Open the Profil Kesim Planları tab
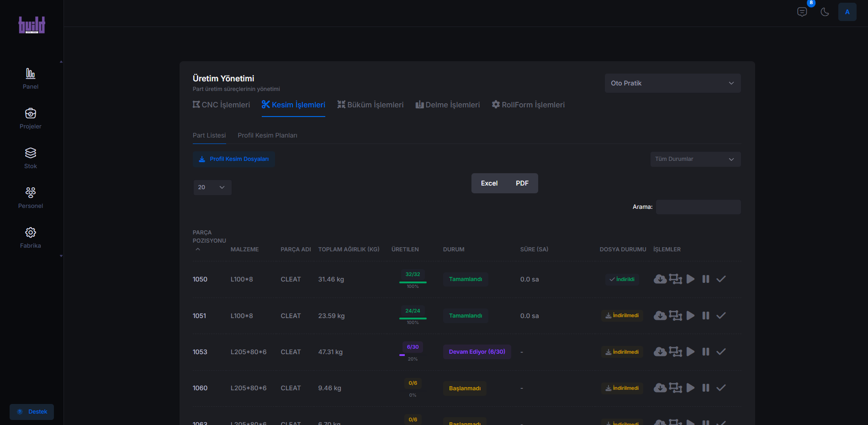 coord(267,135)
